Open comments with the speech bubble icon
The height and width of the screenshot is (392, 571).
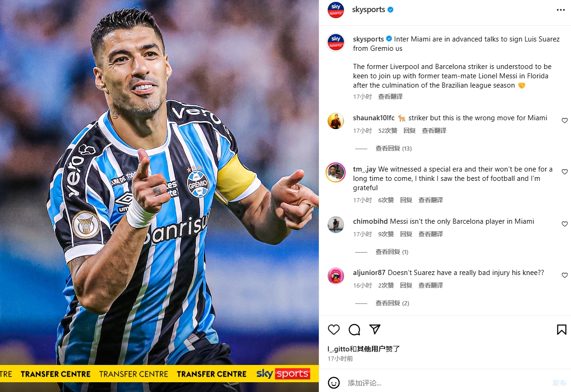354,330
